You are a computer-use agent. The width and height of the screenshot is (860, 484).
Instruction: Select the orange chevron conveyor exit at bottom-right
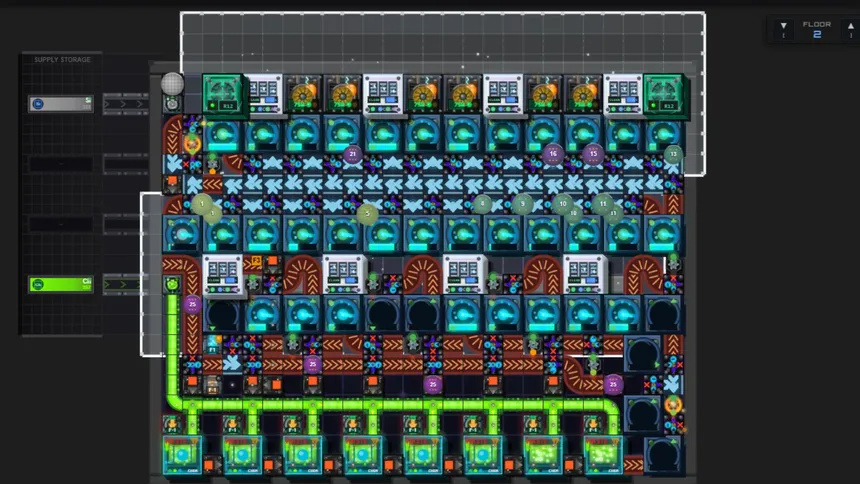(x=633, y=465)
